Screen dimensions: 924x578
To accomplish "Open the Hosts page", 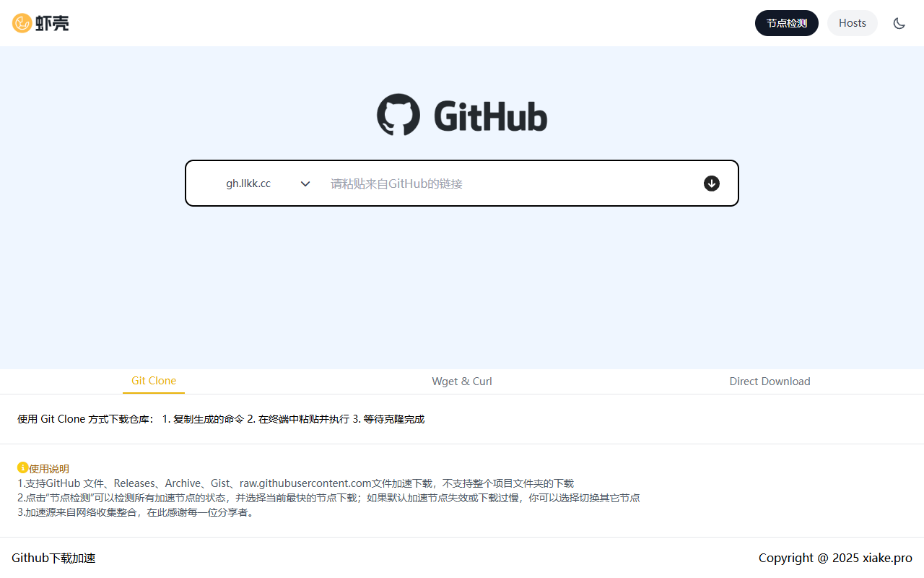I will [853, 23].
